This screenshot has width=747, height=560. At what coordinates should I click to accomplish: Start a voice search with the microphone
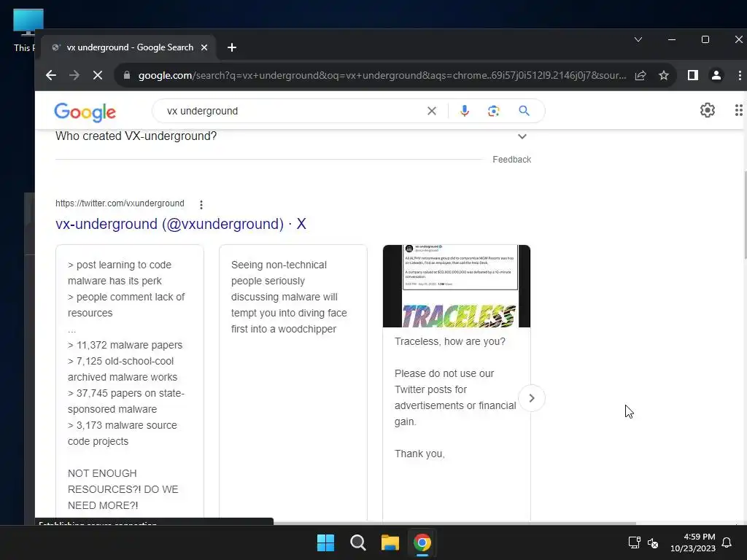tap(465, 111)
